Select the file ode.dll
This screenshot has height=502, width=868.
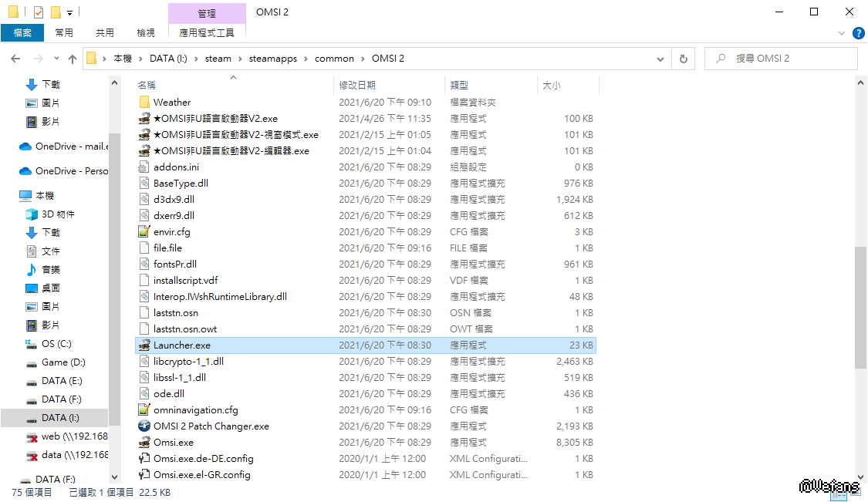click(169, 393)
